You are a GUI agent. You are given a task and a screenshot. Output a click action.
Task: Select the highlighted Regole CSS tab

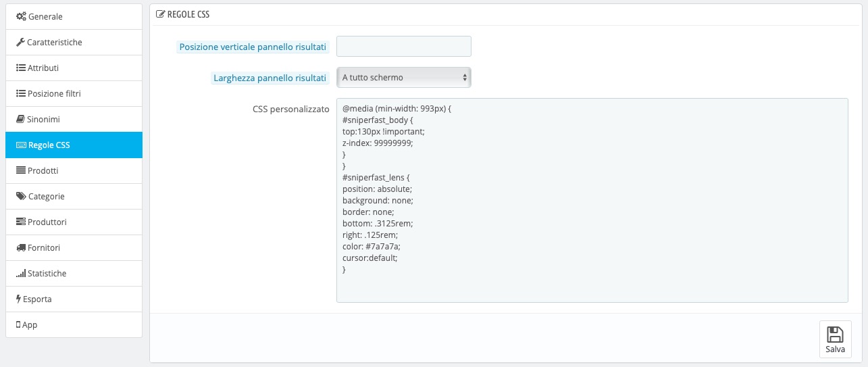(x=74, y=145)
